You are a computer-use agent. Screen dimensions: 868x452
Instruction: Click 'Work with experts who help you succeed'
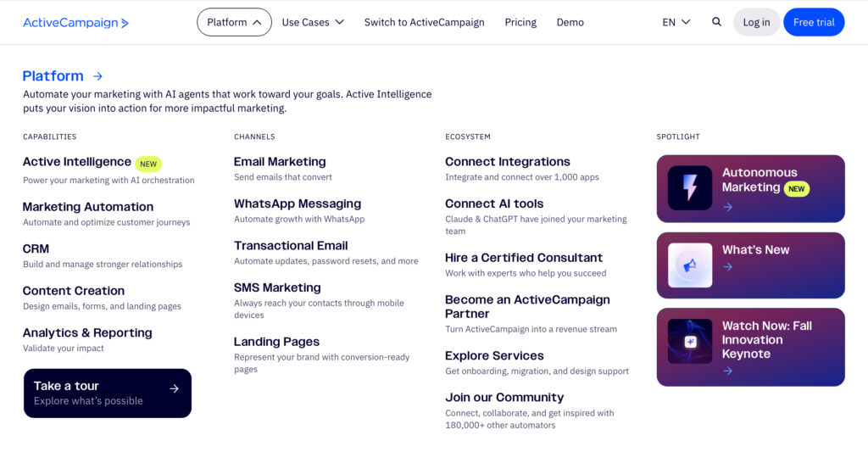coord(526,273)
